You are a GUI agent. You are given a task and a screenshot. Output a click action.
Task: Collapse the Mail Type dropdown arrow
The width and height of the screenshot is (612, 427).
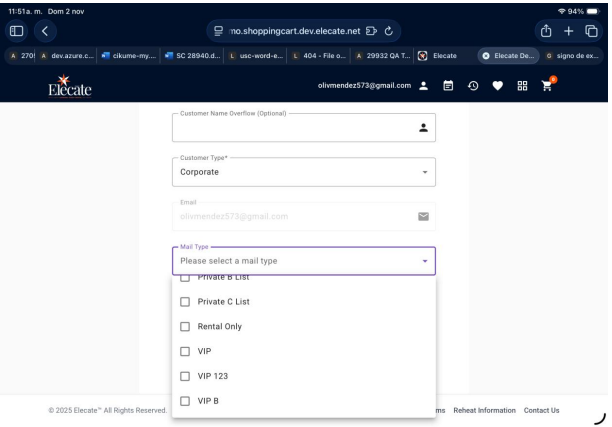(x=424, y=261)
